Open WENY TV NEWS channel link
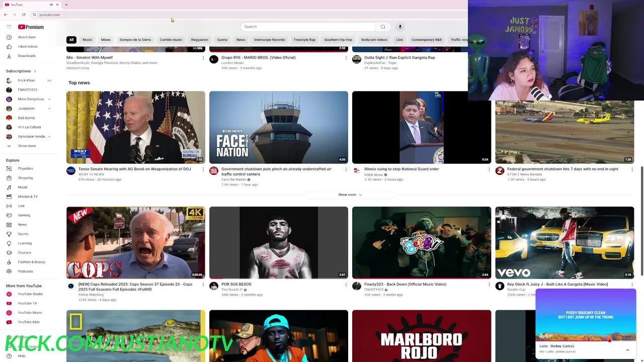Viewport: 644px width, 362px height. pos(91,174)
